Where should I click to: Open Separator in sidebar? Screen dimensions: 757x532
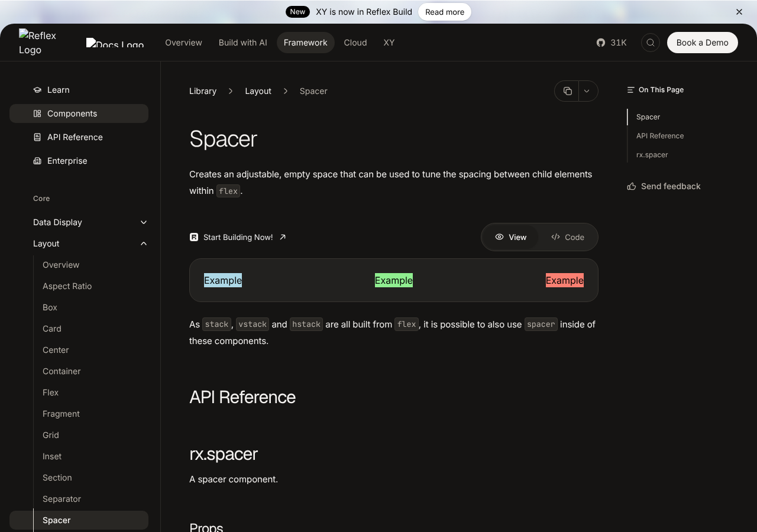coord(62,499)
